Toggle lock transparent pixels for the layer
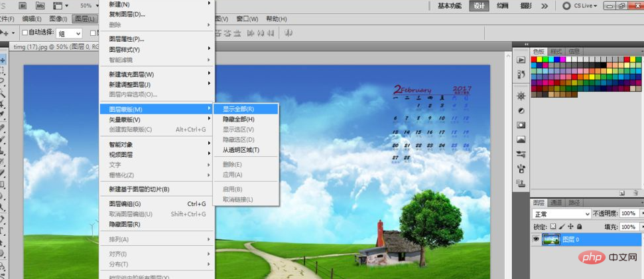This screenshot has width=644, height=279. point(553,227)
